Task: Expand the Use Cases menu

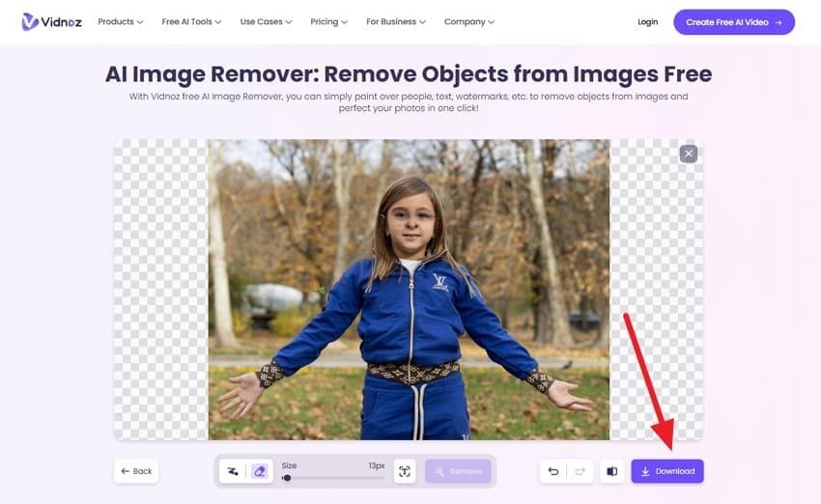Action: coord(266,22)
